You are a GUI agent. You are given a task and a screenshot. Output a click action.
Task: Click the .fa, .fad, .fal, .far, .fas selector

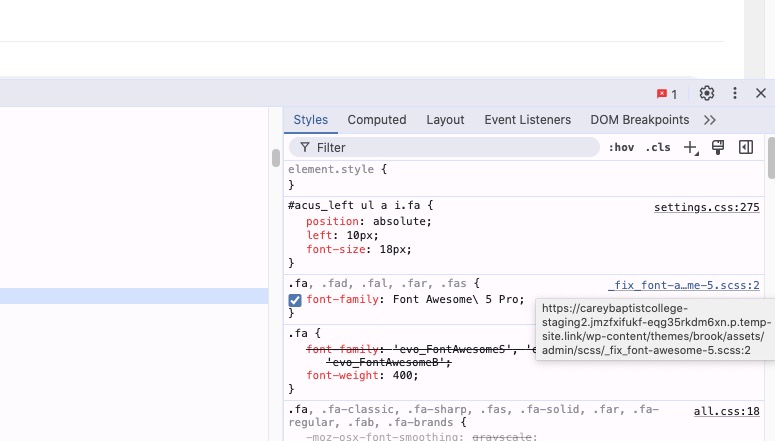(378, 283)
